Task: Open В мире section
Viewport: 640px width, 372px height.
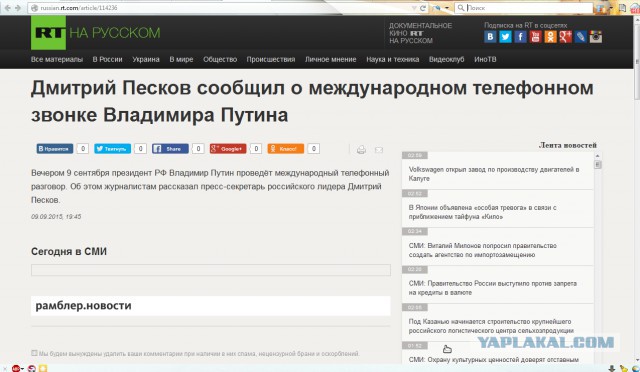Action: pos(181,59)
